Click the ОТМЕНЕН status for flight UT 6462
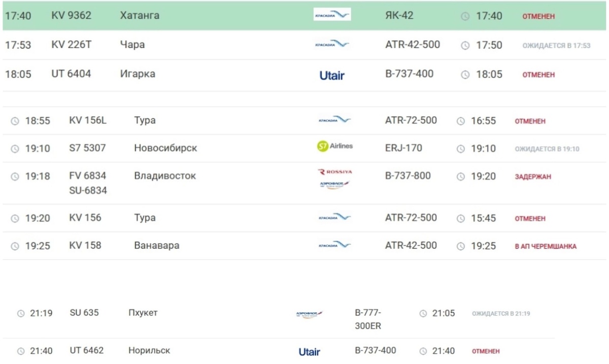This screenshot has width=609, height=364. 486,351
